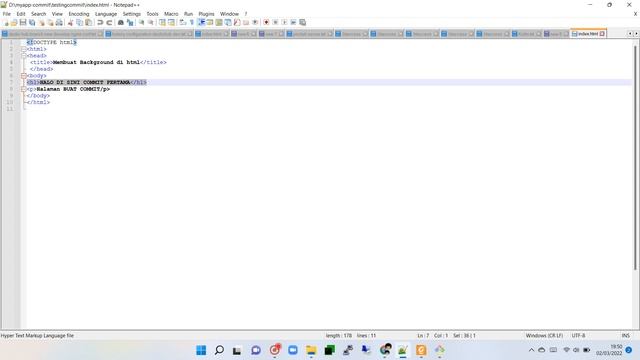
Task: Zoom in the editor text
Action: 141,22
